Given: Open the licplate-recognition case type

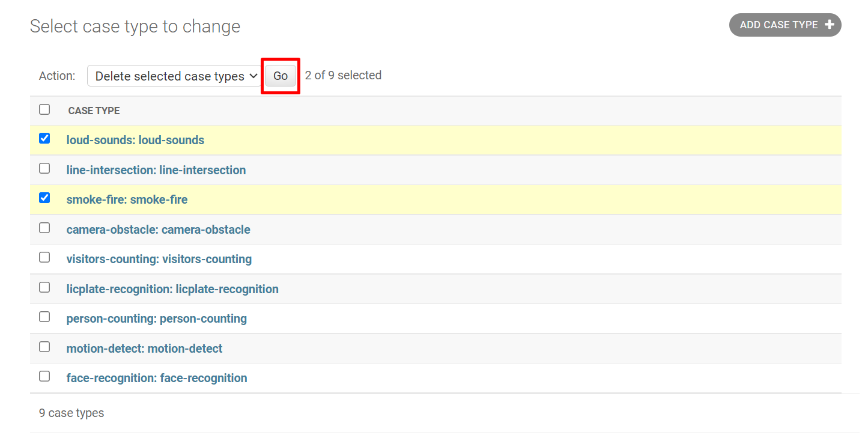Looking at the screenshot, I should pos(172,290).
